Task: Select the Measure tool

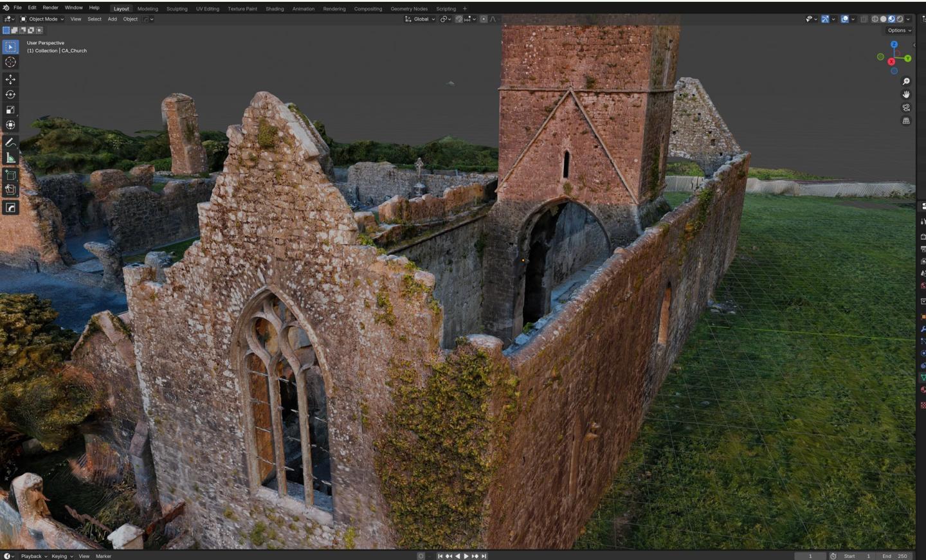Action: 10,158
